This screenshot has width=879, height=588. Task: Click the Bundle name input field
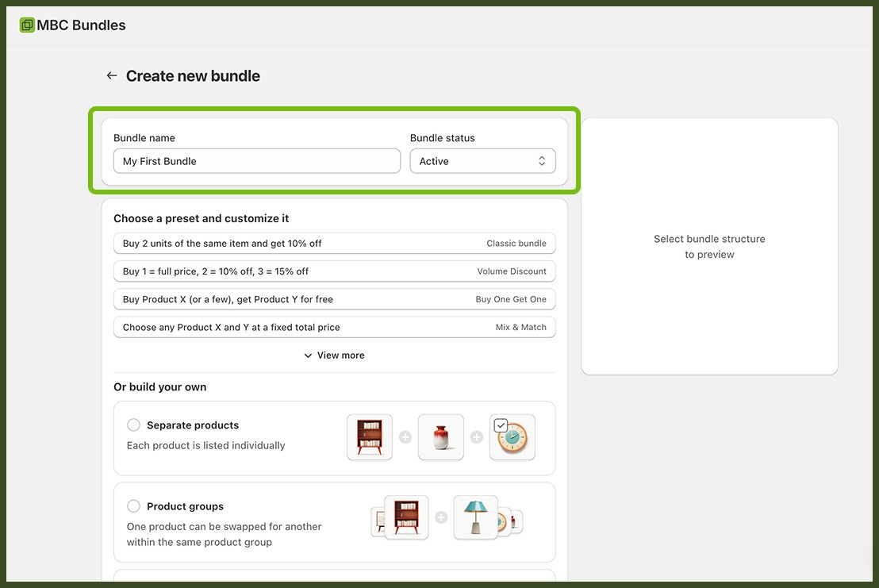click(256, 160)
